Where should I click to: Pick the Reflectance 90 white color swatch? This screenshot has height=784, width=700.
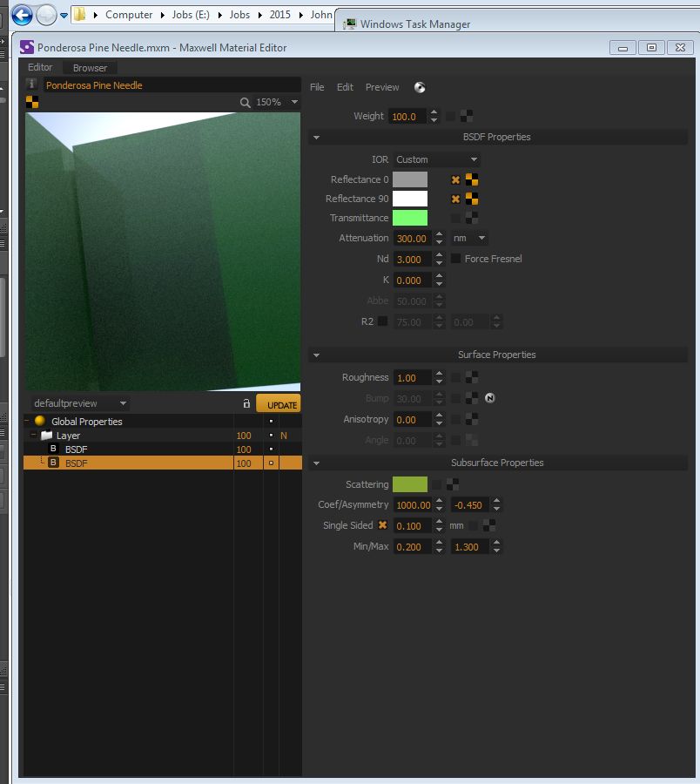(x=410, y=199)
